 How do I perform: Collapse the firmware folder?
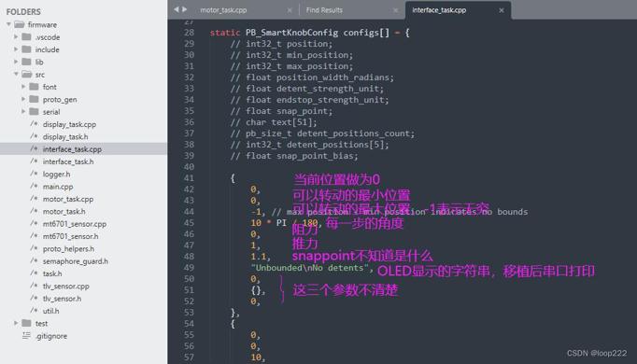(x=8, y=24)
